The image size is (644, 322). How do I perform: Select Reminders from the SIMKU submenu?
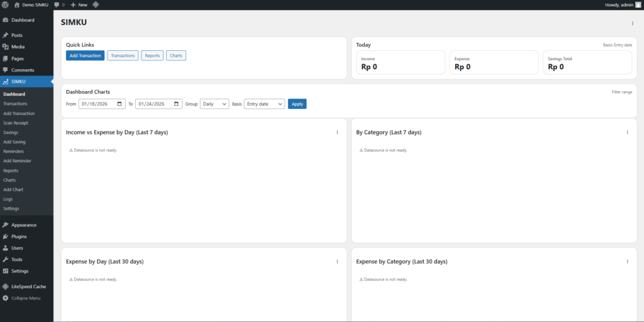click(14, 152)
